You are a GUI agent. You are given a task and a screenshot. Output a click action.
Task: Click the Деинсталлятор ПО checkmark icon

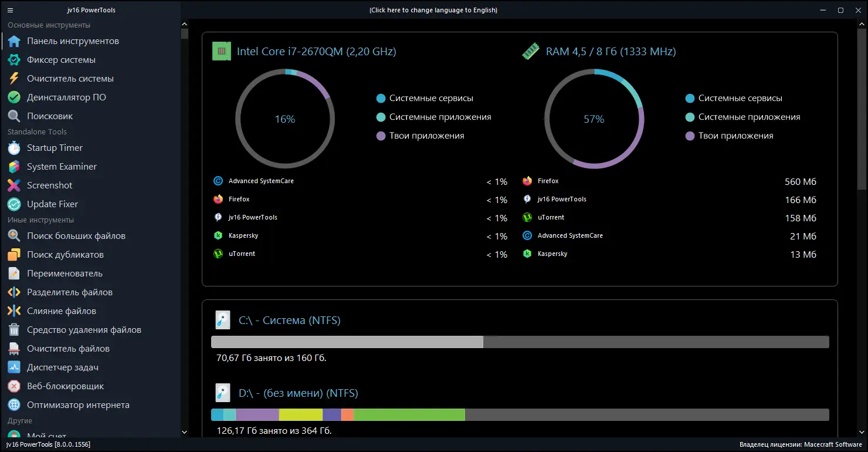coord(14,97)
